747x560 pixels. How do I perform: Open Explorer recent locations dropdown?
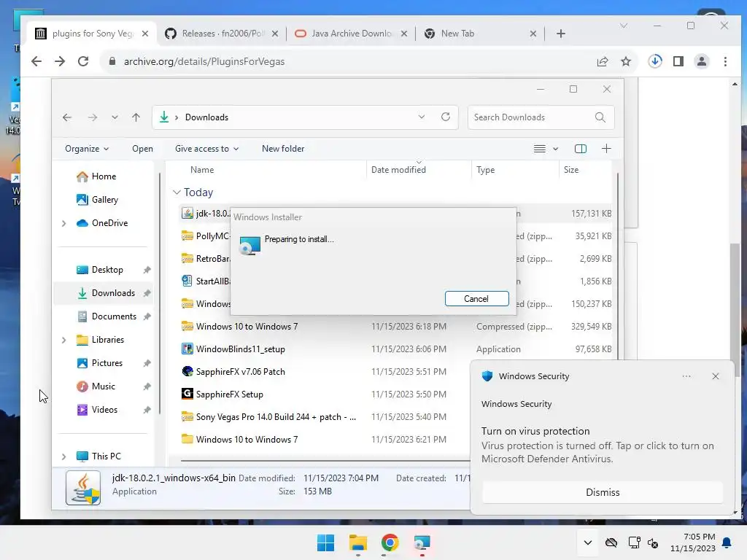point(115,117)
